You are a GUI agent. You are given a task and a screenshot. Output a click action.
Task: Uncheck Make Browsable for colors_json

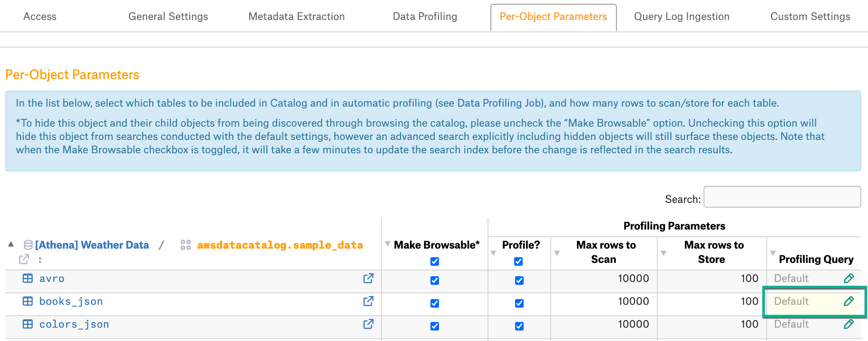click(x=435, y=326)
